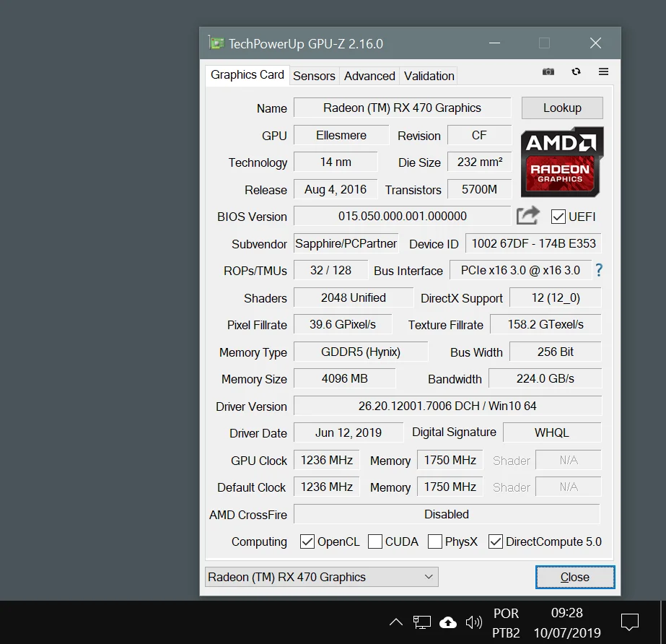This screenshot has width=666, height=644.
Task: Click the Transistors 5700M value
Action: click(x=480, y=189)
